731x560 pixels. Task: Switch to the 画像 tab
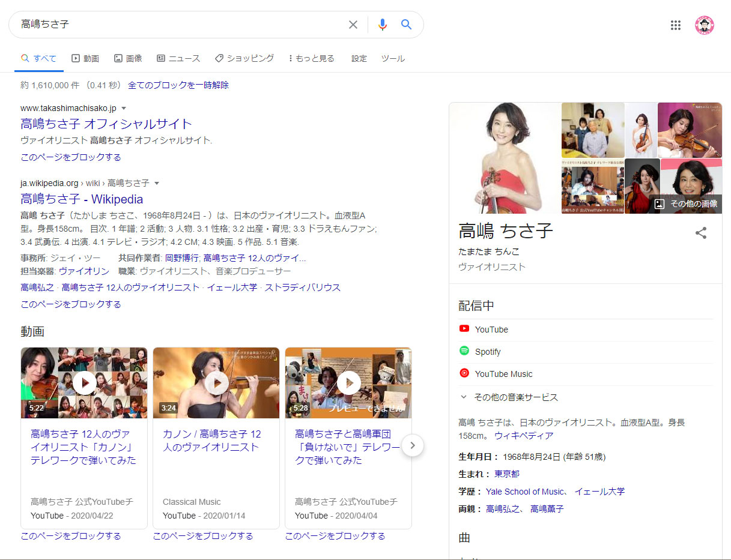click(128, 58)
